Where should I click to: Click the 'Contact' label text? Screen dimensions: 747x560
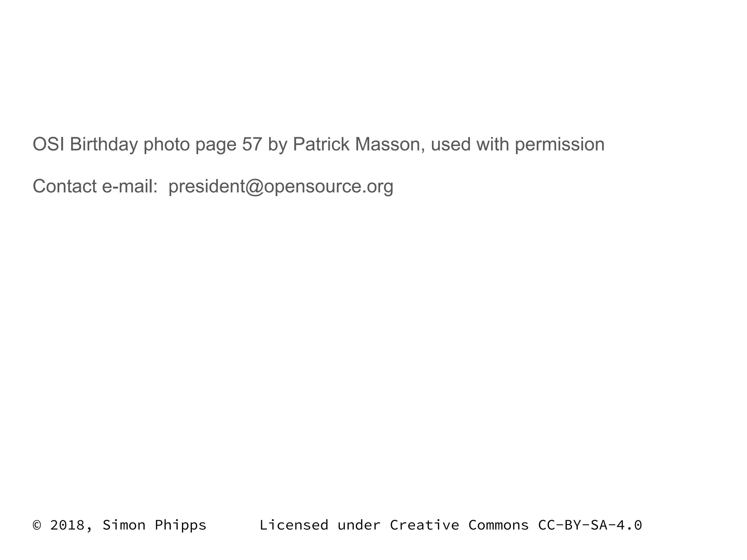(65, 186)
